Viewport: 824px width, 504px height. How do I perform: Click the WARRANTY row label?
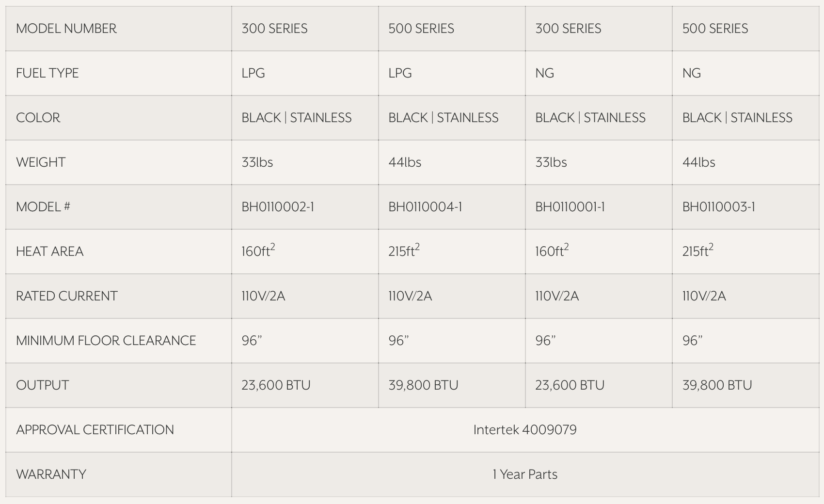(51, 474)
